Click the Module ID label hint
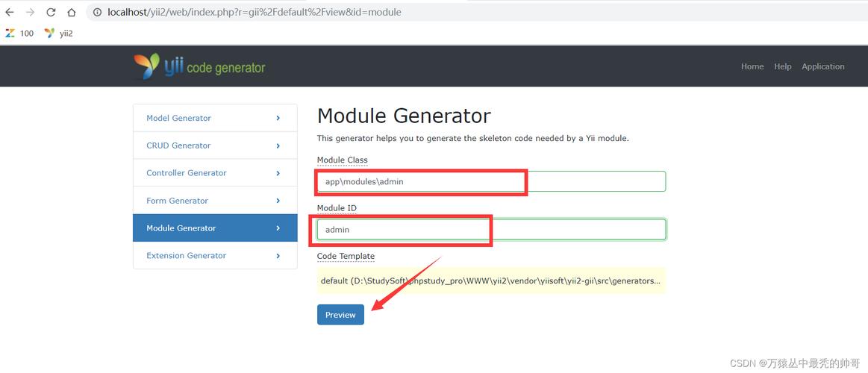The image size is (868, 373). point(337,208)
